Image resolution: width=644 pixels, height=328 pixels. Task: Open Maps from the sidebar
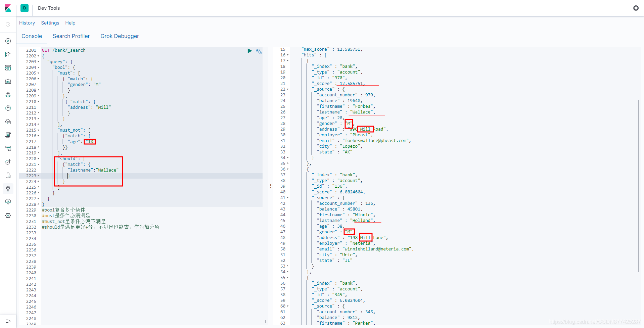[8, 95]
